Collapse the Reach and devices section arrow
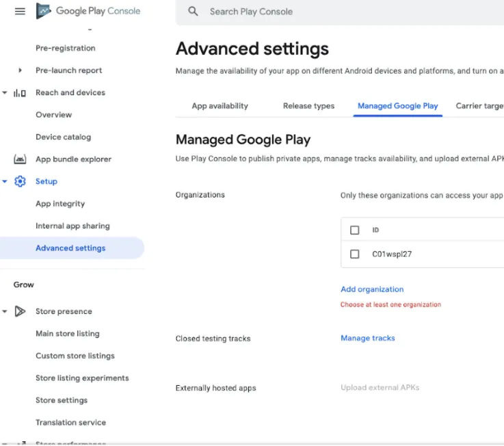 5,92
